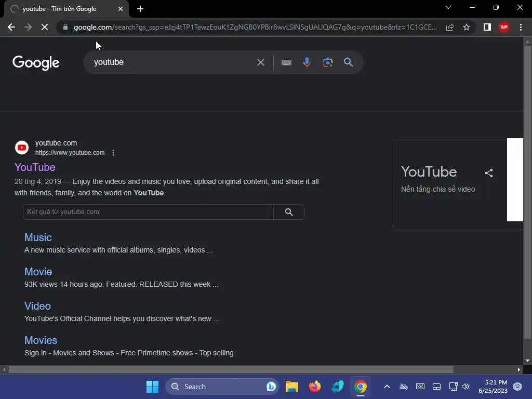
Task: Click the address bar URL
Action: coord(255,27)
